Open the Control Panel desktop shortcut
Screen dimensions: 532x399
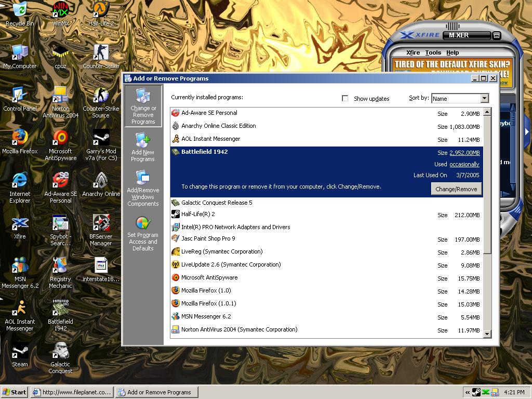point(20,99)
